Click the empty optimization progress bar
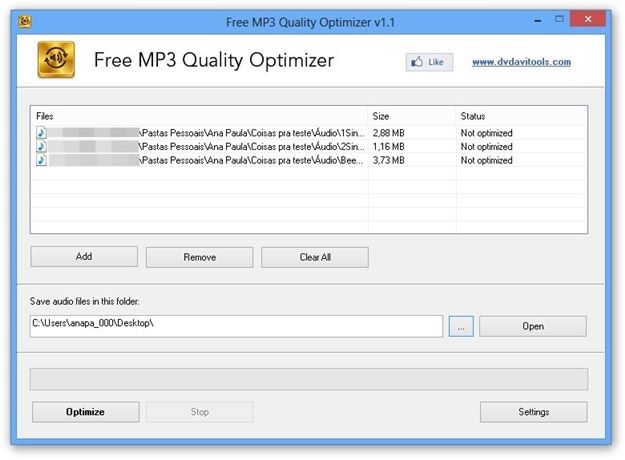 pos(309,379)
